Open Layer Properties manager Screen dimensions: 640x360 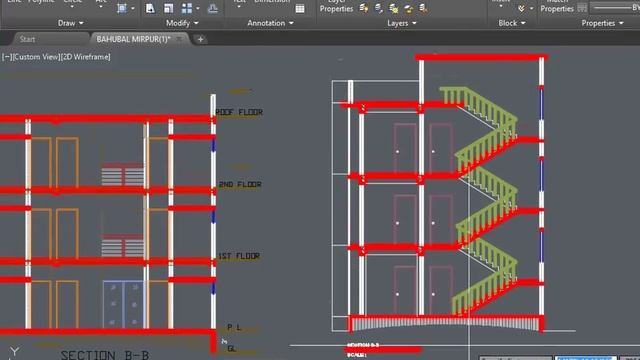[x=336, y=6]
